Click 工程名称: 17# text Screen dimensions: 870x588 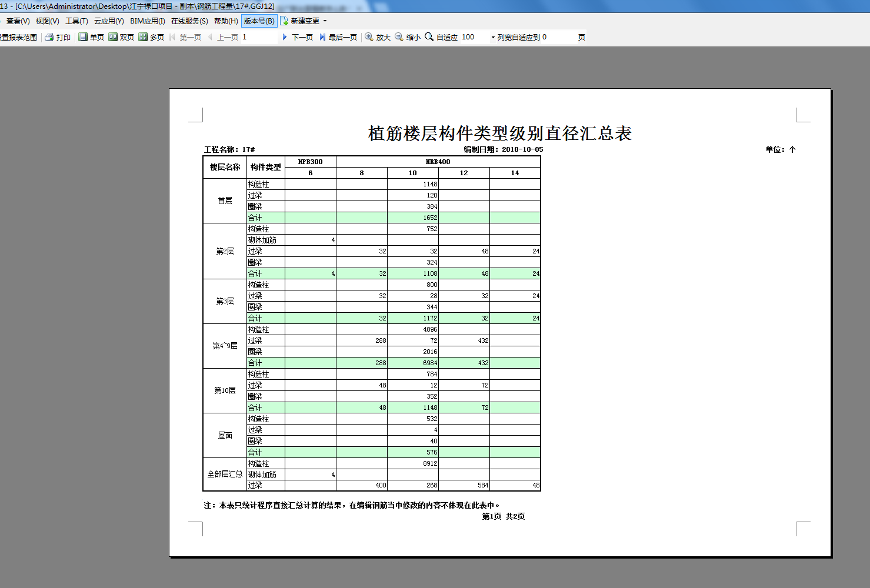click(x=229, y=149)
